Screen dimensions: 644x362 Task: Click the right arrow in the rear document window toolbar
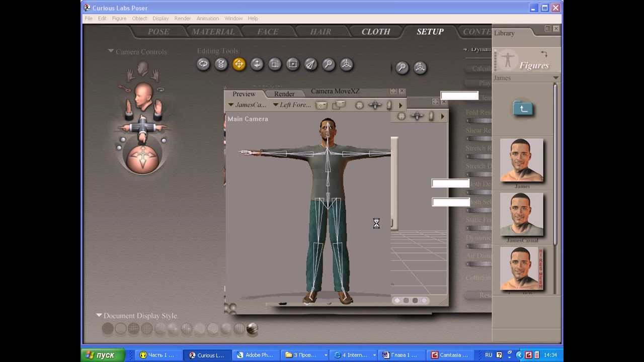pyautogui.click(x=442, y=117)
